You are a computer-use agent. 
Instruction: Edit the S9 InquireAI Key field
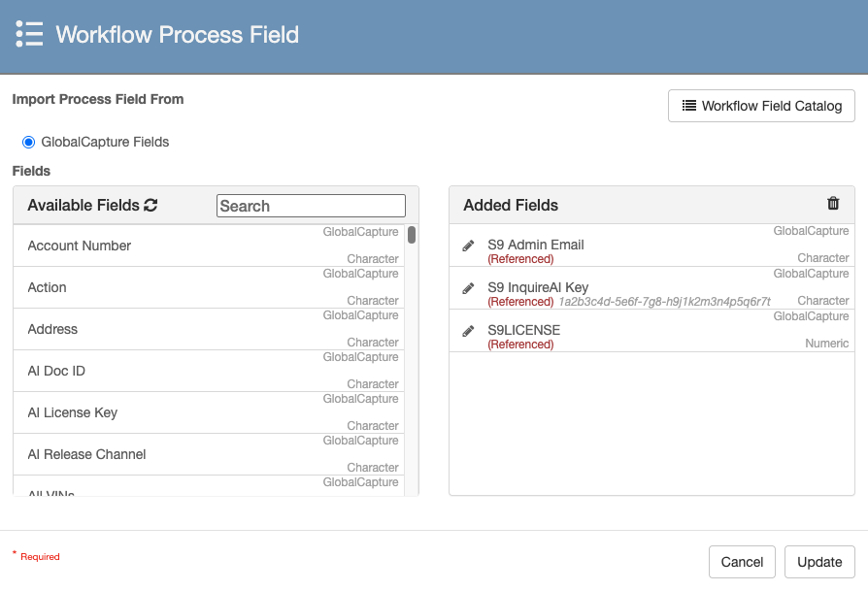pos(468,288)
